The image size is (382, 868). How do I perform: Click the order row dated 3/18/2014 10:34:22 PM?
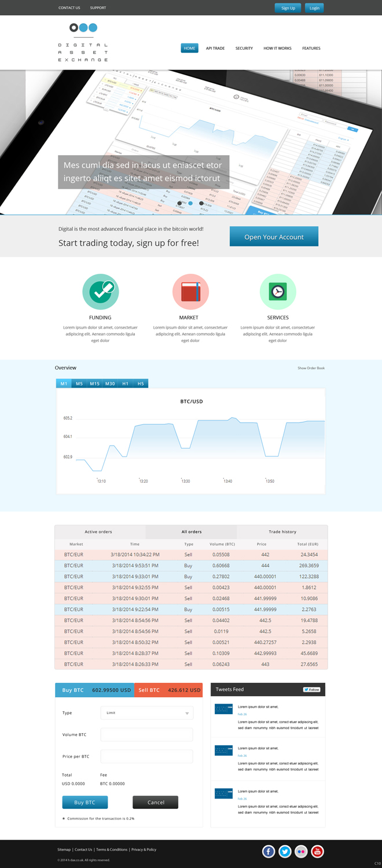click(191, 554)
